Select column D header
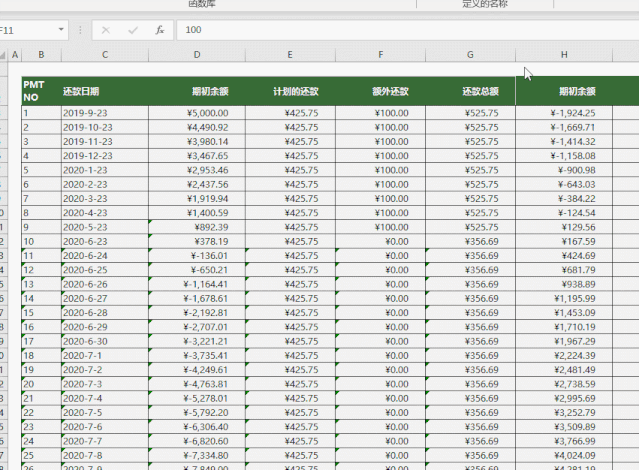 197,55
